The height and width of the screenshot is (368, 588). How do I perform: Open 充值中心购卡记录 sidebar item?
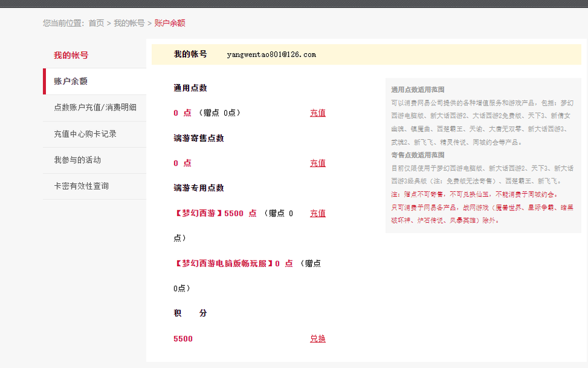[94, 134]
